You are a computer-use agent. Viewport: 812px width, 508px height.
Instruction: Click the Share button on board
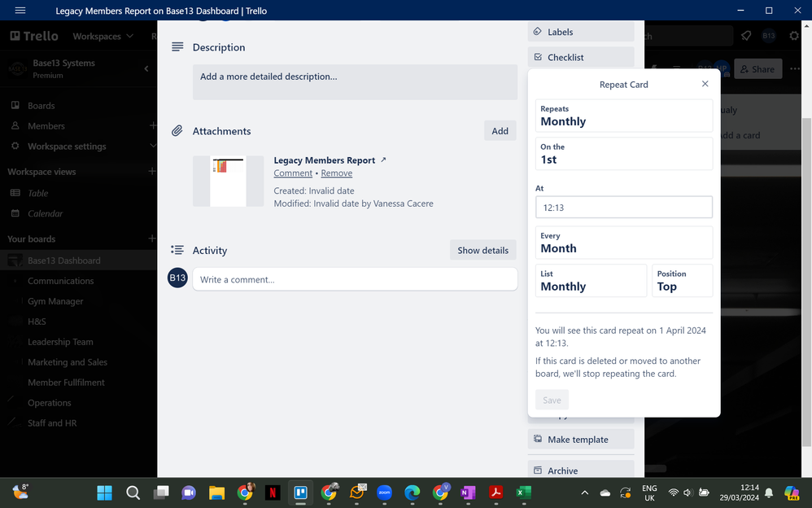pyautogui.click(x=757, y=69)
